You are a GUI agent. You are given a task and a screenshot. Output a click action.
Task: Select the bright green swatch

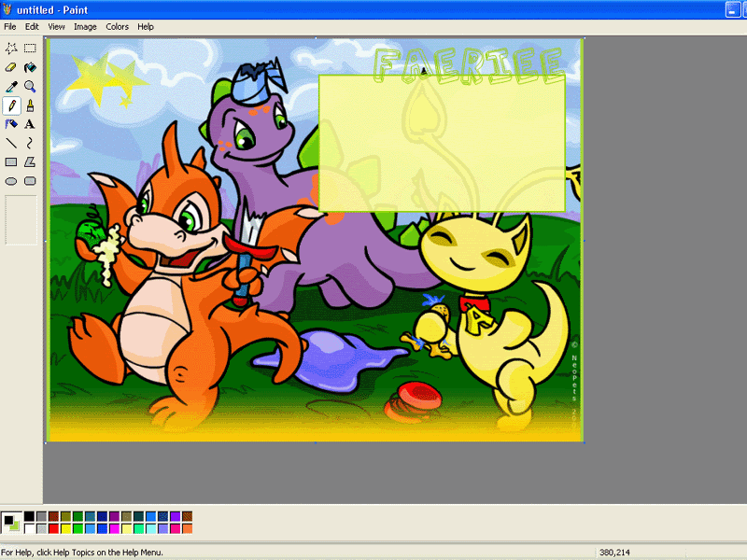click(x=78, y=528)
